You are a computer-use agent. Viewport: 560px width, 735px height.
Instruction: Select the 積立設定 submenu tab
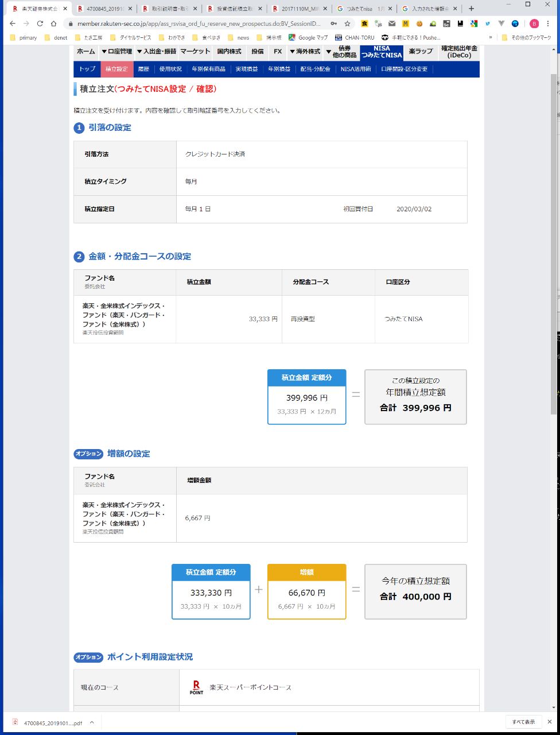[117, 69]
